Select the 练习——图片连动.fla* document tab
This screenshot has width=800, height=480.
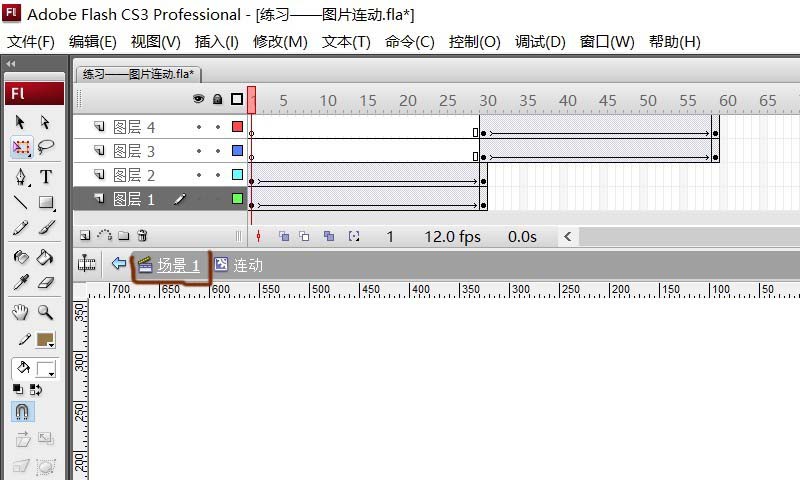tap(138, 74)
